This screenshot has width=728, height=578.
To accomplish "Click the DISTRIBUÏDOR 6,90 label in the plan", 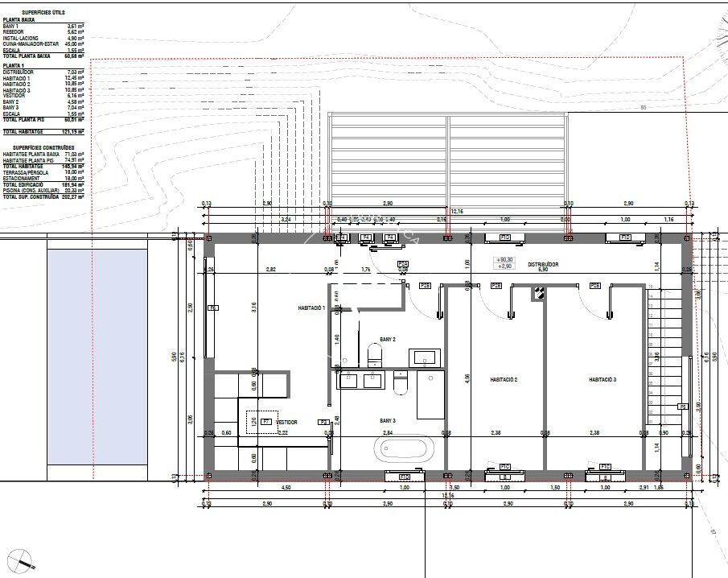I will tap(543, 266).
